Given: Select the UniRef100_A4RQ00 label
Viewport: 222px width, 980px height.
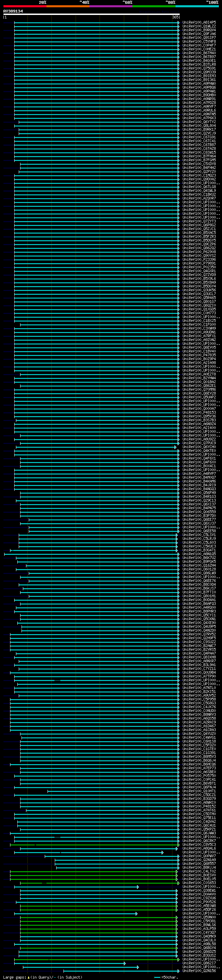Looking at the screenshot, I should [x=199, y=608].
